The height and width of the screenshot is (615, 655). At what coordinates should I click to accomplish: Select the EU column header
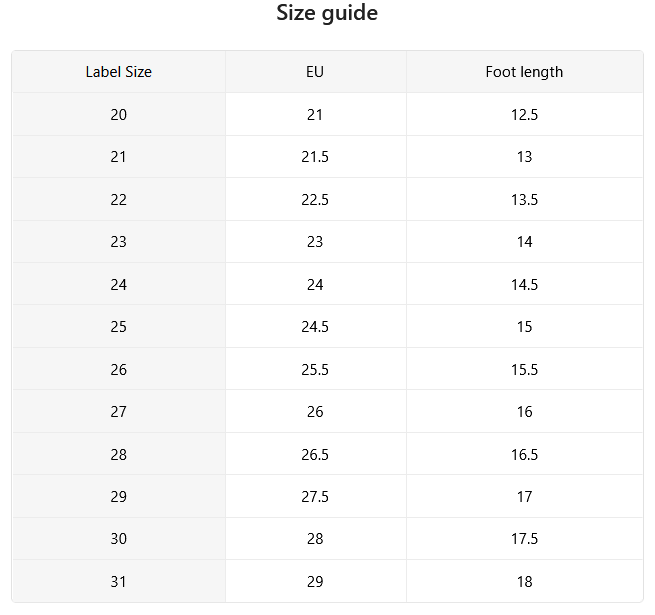pyautogui.click(x=316, y=72)
